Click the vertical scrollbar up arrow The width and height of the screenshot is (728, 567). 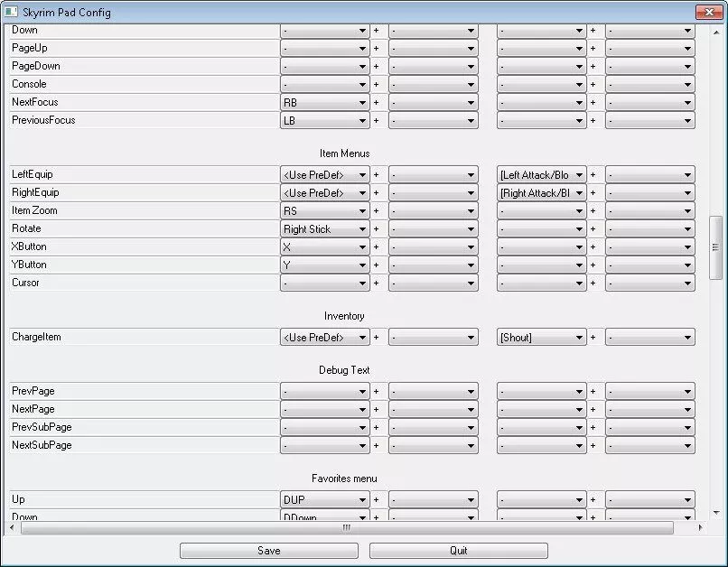point(716,33)
